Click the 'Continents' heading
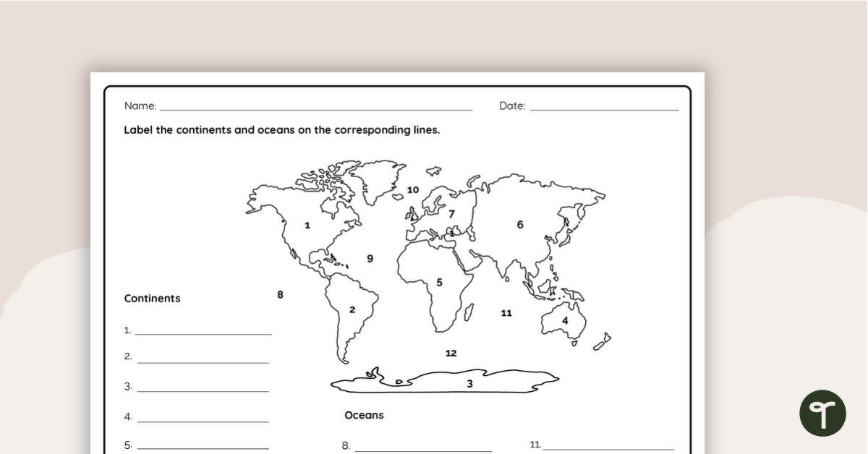 pos(153,299)
